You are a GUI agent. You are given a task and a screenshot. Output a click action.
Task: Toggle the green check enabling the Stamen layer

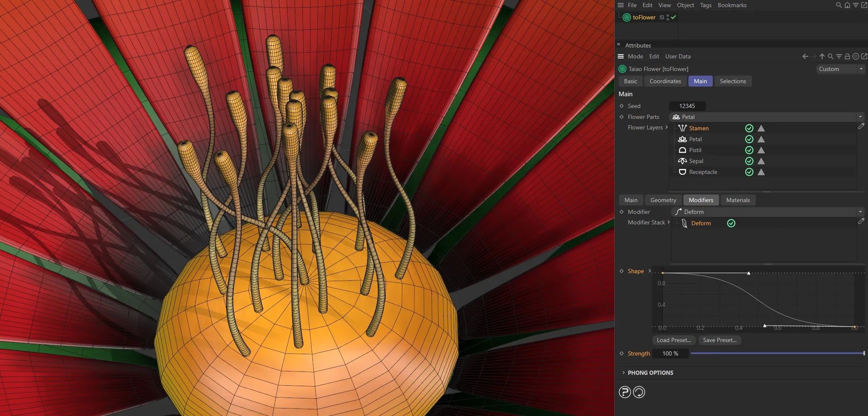[x=749, y=128]
